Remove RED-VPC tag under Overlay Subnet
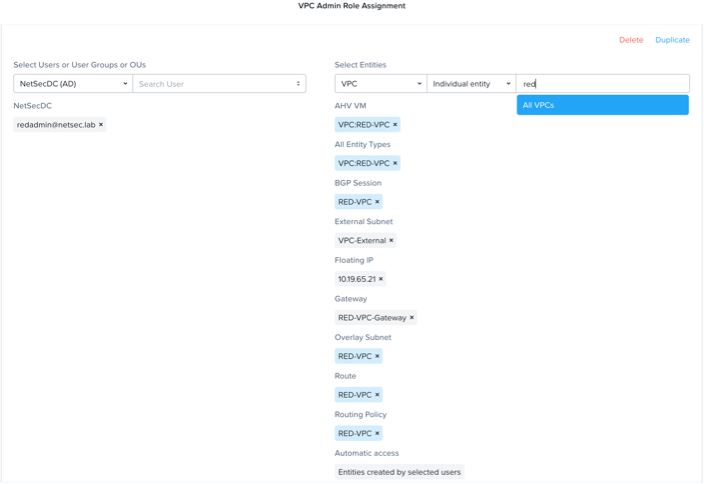Image resolution: width=704 pixels, height=484 pixels. tap(377, 356)
